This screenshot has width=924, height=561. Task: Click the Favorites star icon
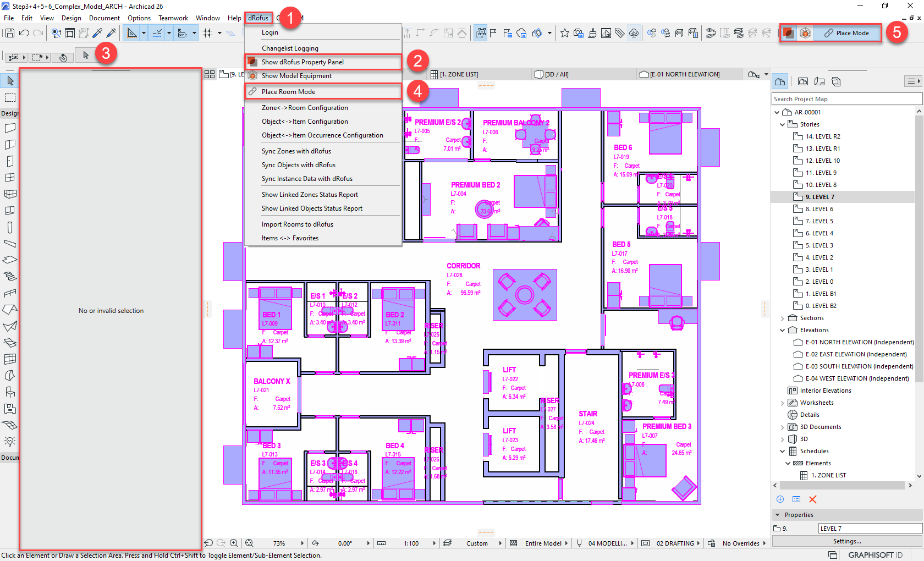tap(564, 33)
